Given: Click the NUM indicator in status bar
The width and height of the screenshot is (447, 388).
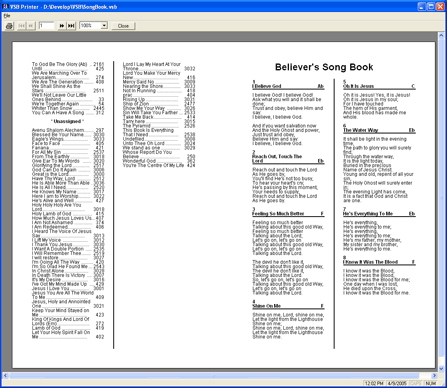Looking at the screenshot, I should tap(431, 384).
